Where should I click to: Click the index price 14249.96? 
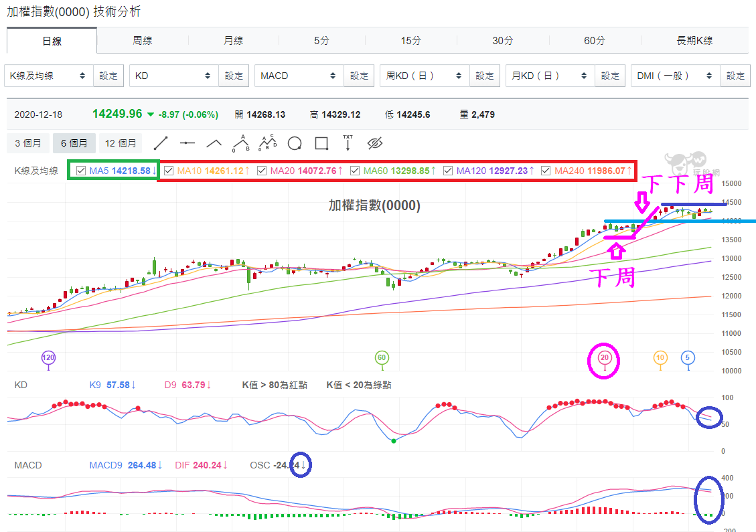(x=117, y=114)
